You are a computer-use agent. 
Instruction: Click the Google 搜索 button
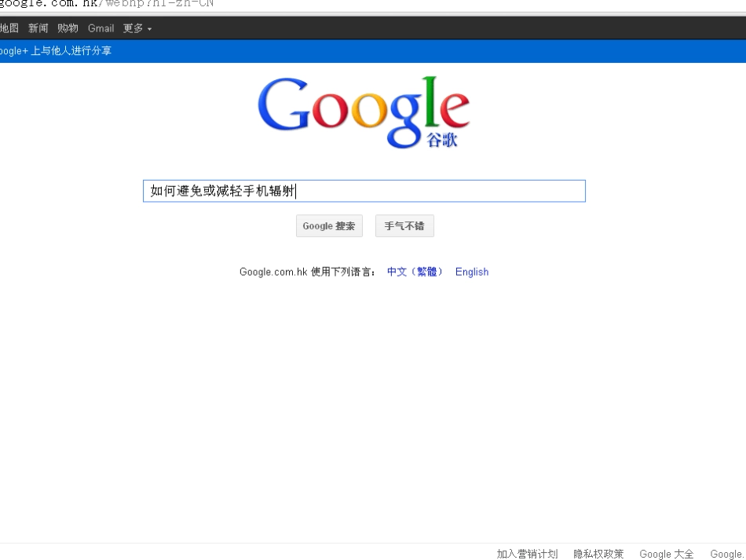(329, 226)
